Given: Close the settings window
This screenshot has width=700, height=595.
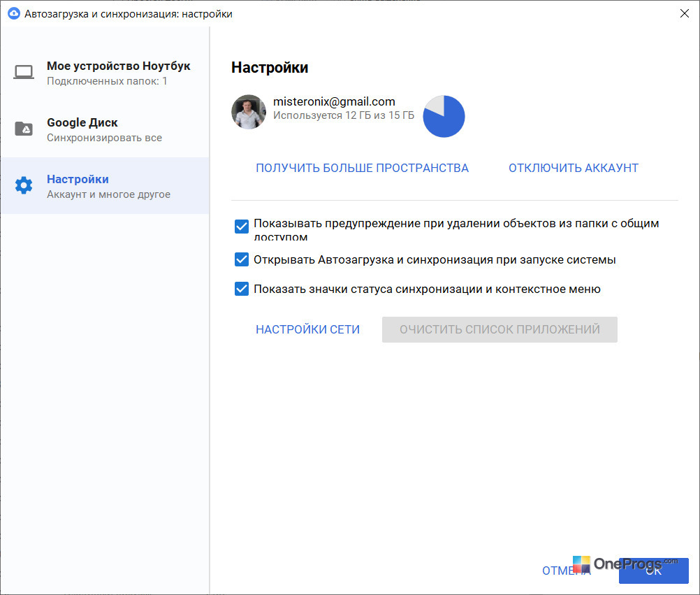Looking at the screenshot, I should coord(685,13).
